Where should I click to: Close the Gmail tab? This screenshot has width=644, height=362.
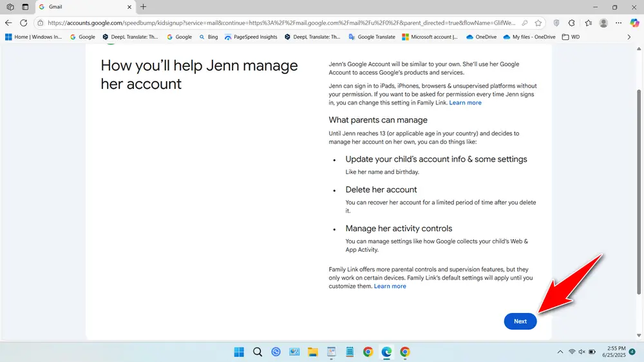[x=129, y=7]
